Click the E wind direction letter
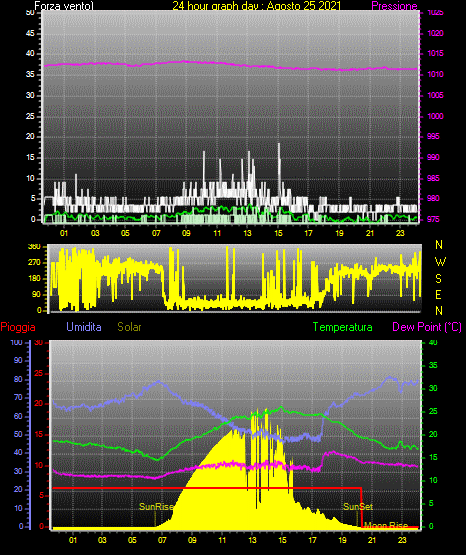The image size is (466, 555). tap(438, 294)
